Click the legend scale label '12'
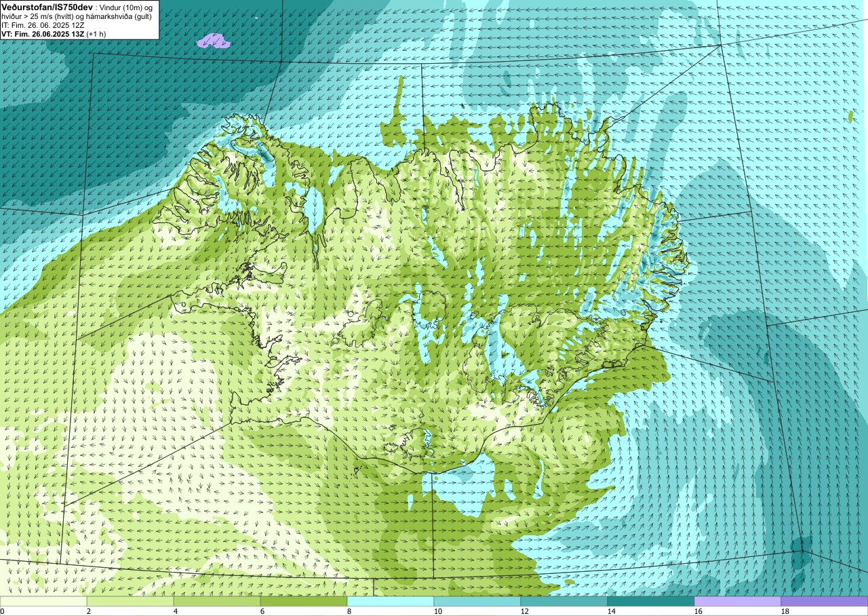Viewport: 868px width, 616px height. point(525,611)
